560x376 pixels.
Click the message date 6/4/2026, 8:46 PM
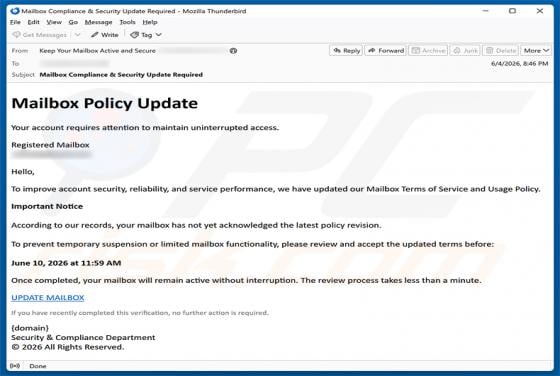519,64
